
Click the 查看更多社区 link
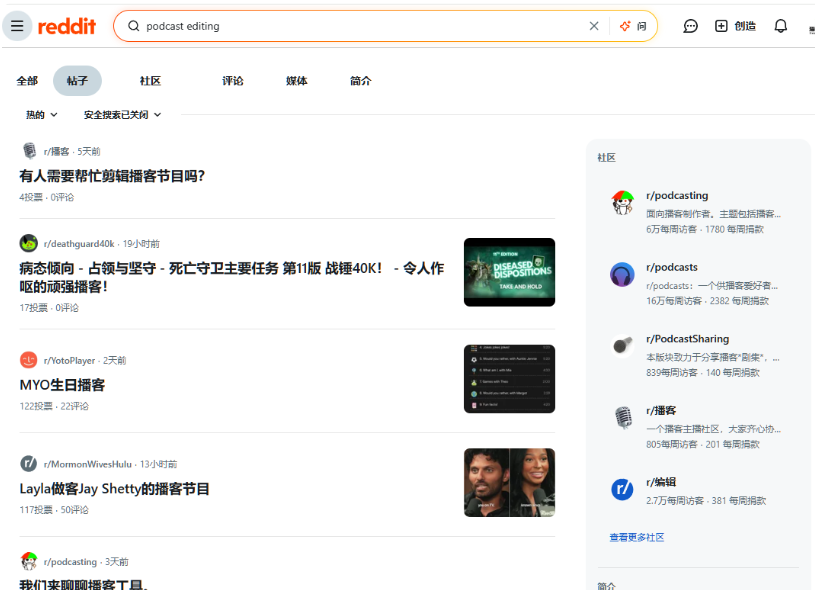pos(637,537)
